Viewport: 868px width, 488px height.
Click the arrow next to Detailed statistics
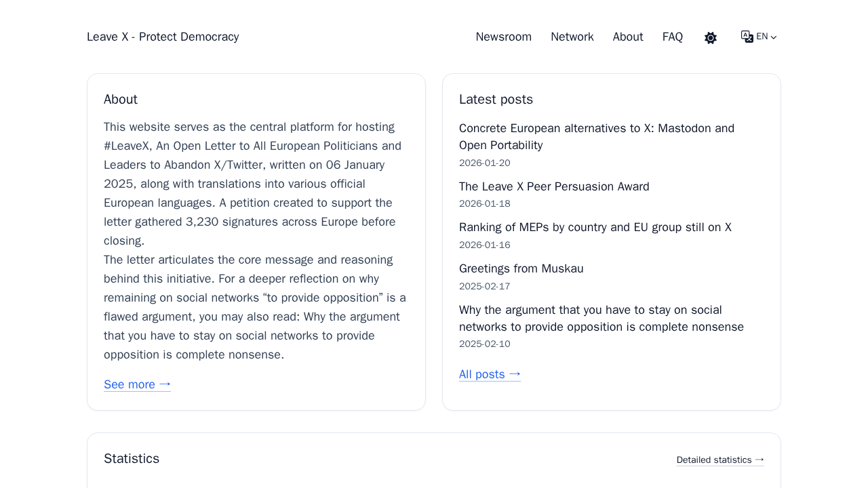click(759, 460)
